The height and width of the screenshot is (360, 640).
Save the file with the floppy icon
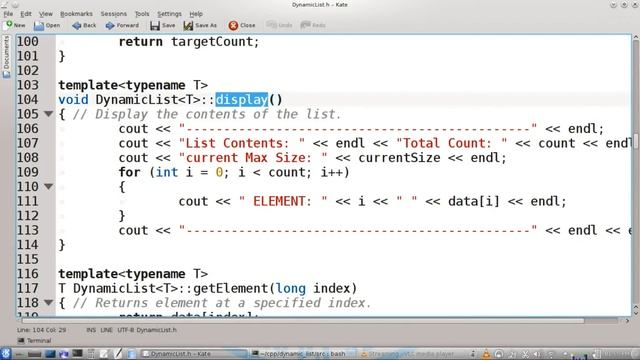click(x=162, y=25)
